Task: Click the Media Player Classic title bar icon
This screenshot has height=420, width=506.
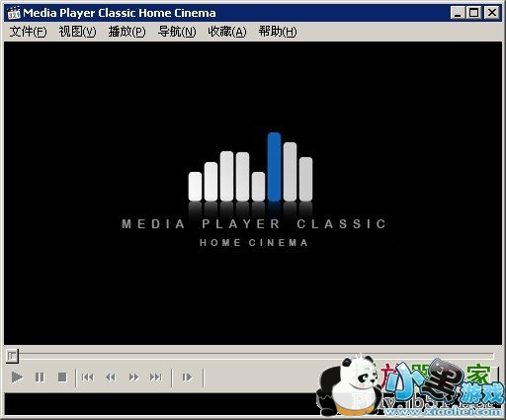Action: pyautogui.click(x=14, y=13)
